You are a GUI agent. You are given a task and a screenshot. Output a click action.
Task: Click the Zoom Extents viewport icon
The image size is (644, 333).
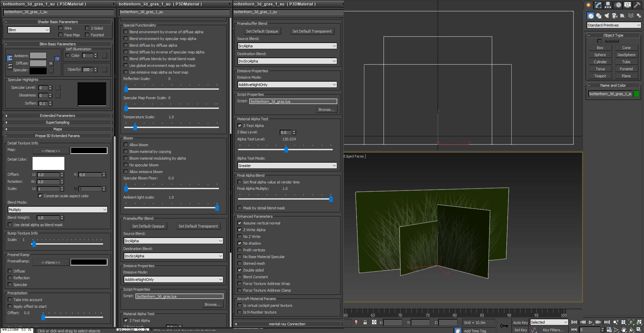(x=631, y=322)
